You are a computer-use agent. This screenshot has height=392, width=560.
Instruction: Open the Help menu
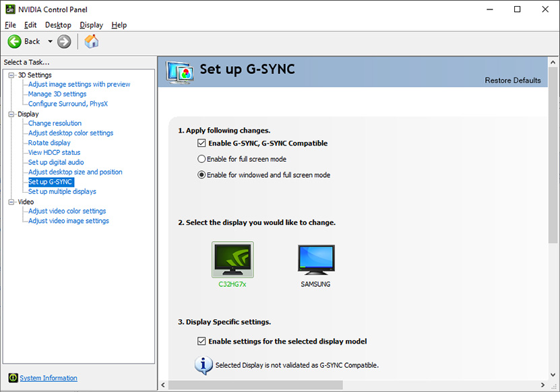pos(119,25)
